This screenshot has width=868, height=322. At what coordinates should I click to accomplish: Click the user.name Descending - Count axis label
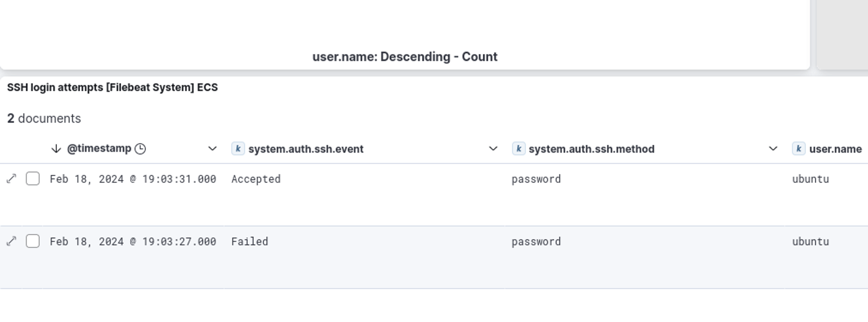coord(405,57)
